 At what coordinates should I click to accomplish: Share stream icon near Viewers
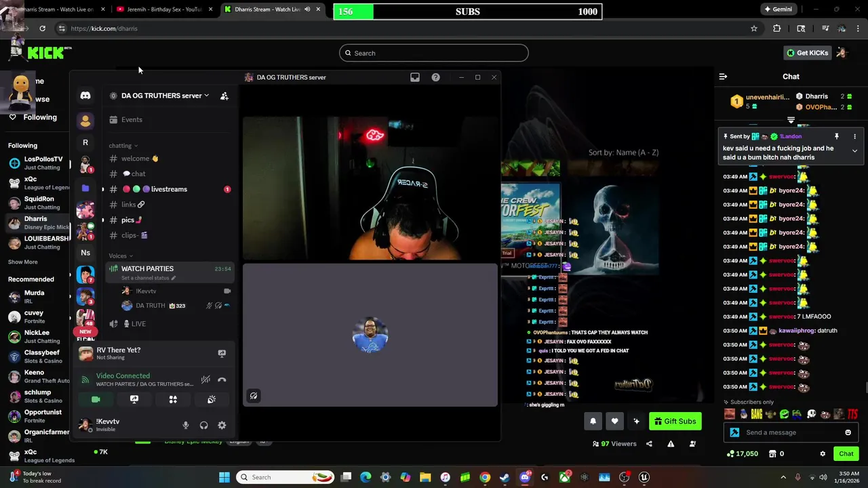click(x=649, y=444)
